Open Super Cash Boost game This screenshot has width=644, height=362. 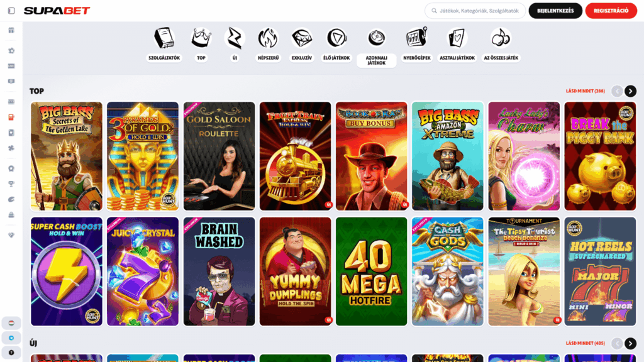coord(67,271)
